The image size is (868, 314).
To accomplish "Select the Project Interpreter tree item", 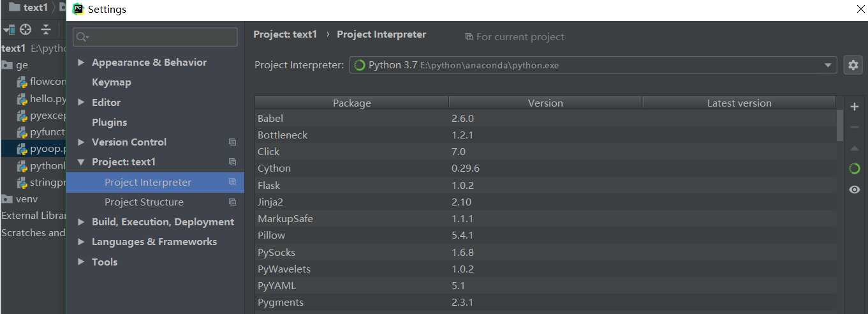I will pos(155,183).
